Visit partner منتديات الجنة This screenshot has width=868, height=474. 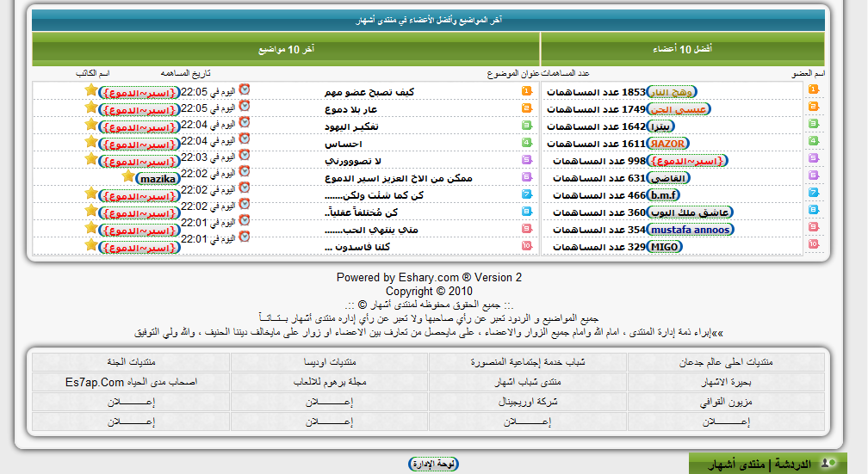(x=131, y=361)
